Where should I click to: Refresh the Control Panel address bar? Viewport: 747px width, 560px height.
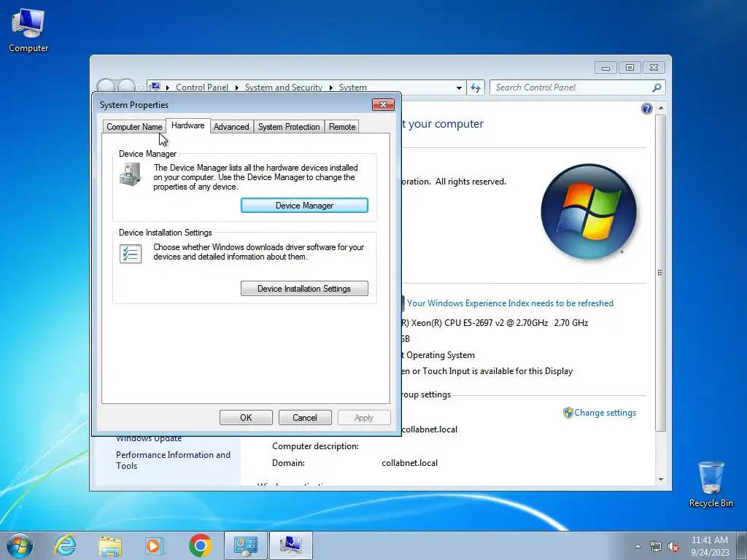click(476, 87)
